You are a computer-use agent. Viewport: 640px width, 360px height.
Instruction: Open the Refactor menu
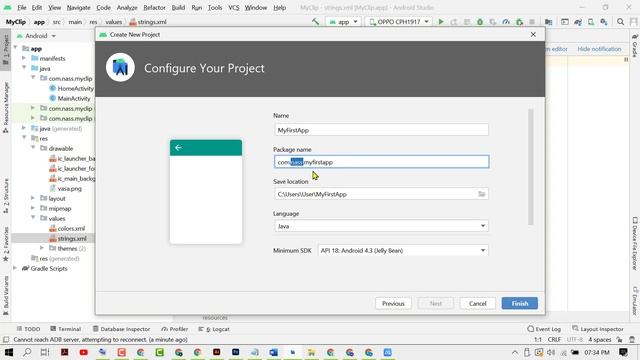(154, 7)
